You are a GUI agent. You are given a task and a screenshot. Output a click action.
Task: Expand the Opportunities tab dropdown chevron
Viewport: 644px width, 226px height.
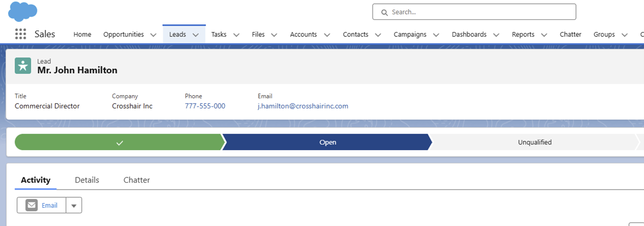click(153, 35)
